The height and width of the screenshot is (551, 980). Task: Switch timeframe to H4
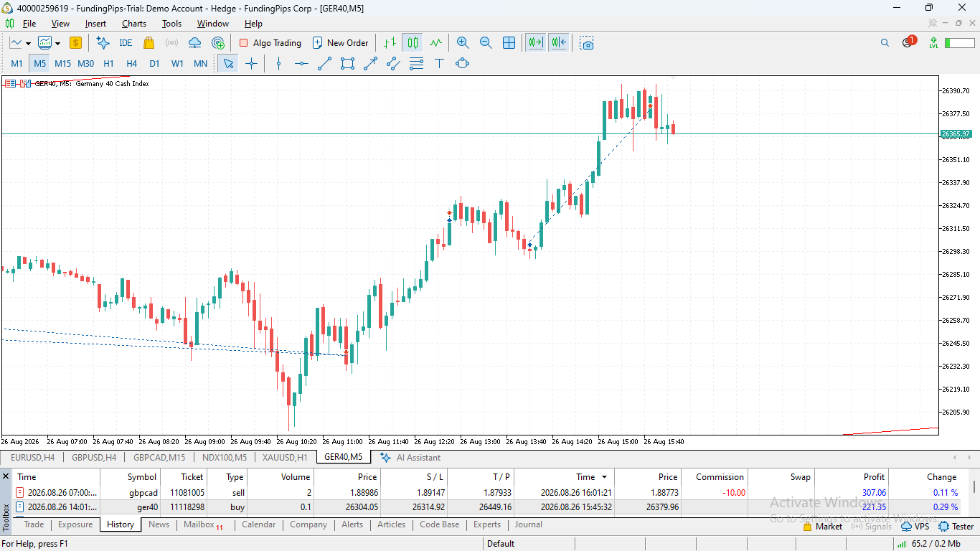tap(131, 64)
